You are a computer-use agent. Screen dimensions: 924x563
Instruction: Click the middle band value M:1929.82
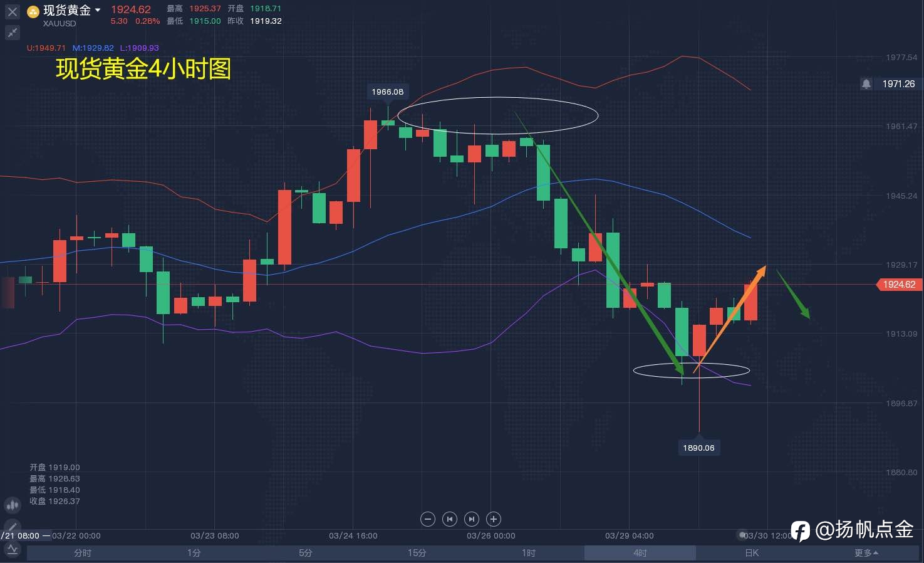(x=93, y=48)
